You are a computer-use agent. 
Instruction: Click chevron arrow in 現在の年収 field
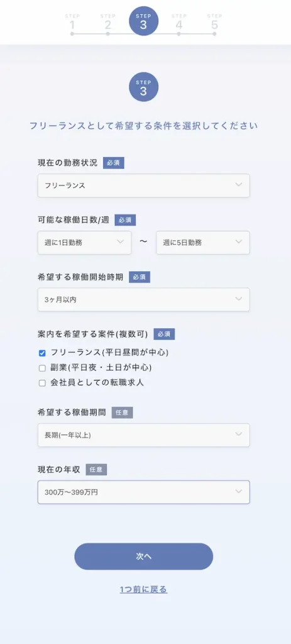[239, 492]
